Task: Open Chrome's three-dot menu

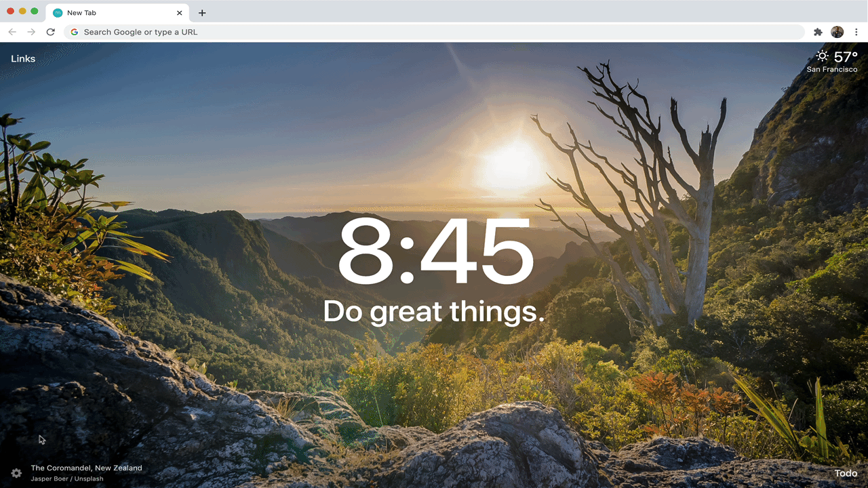Action: tap(856, 32)
